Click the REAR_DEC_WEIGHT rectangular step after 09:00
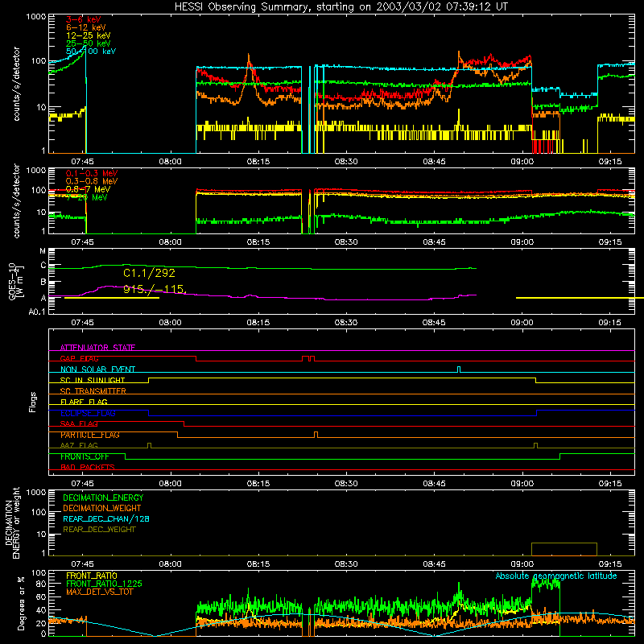644x644 pixels. pos(564,549)
